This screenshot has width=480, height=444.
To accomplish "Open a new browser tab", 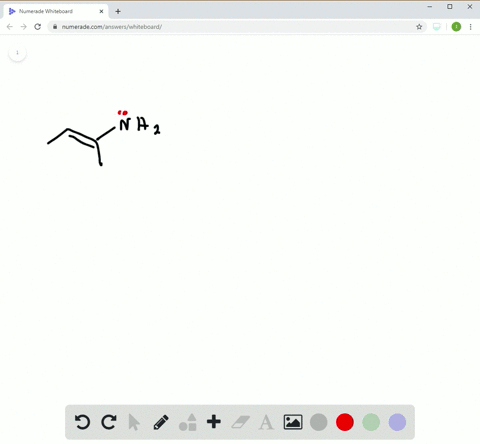I will click(118, 11).
